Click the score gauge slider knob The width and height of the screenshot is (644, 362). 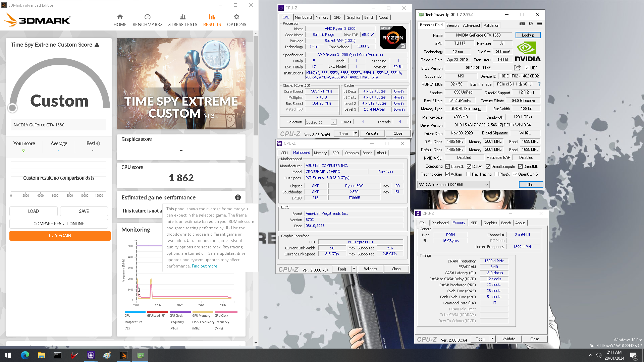[x=12, y=108]
